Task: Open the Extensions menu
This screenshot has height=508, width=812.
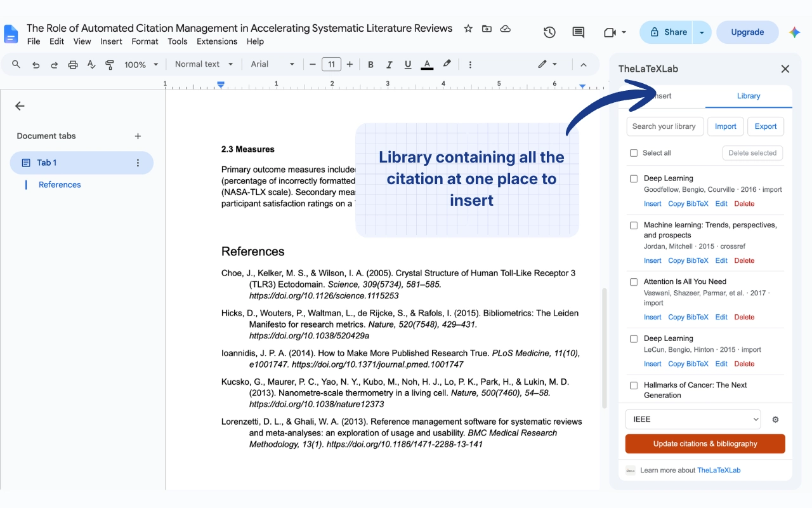Action: coord(217,41)
